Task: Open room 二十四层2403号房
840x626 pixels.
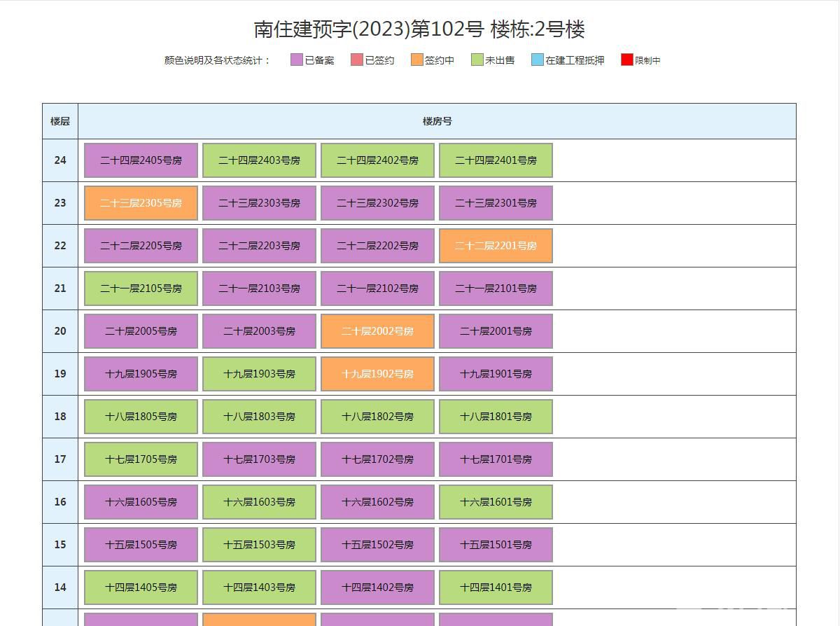Action: [x=259, y=160]
